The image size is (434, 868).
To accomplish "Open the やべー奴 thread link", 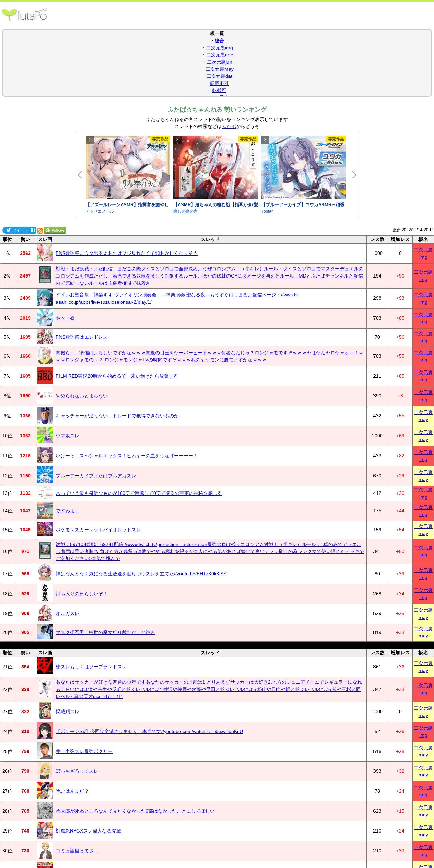I will click(x=65, y=318).
